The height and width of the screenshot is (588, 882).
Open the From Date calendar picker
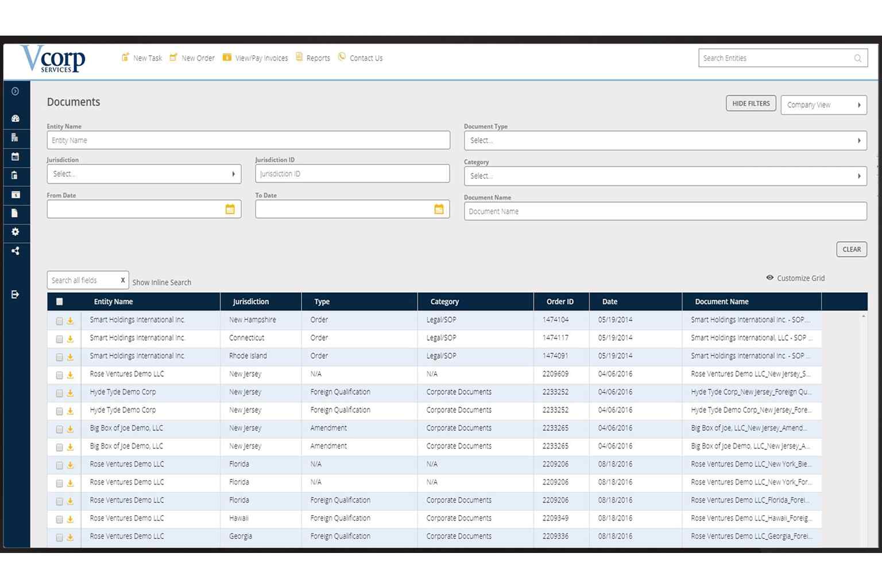[x=230, y=210]
